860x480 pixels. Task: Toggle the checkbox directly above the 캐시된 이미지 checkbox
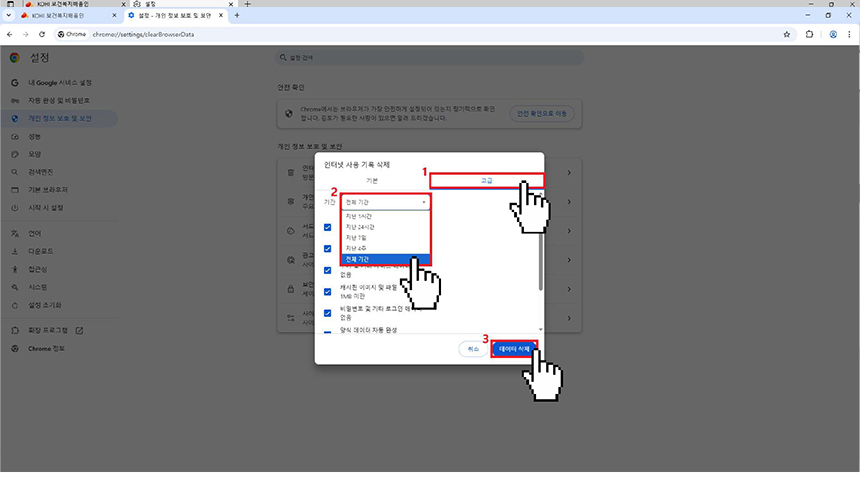(x=327, y=270)
